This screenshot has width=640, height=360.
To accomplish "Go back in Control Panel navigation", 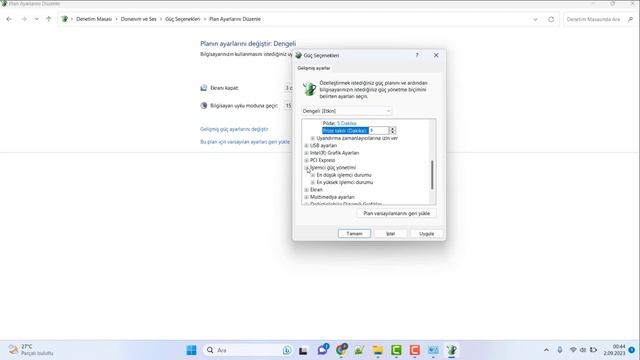I will (x=9, y=19).
